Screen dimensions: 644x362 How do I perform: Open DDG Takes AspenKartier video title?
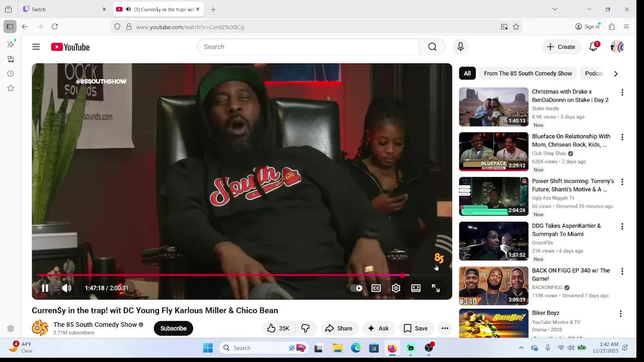point(567,230)
